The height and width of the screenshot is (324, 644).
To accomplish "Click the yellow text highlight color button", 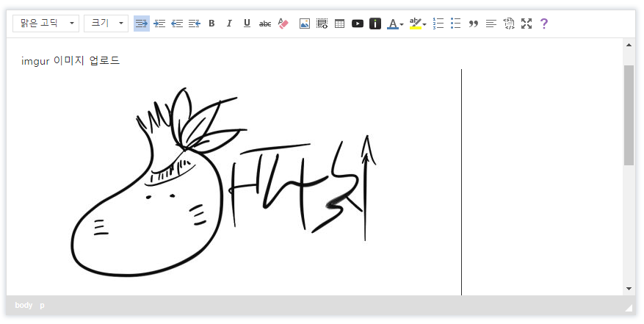I will pyautogui.click(x=415, y=24).
